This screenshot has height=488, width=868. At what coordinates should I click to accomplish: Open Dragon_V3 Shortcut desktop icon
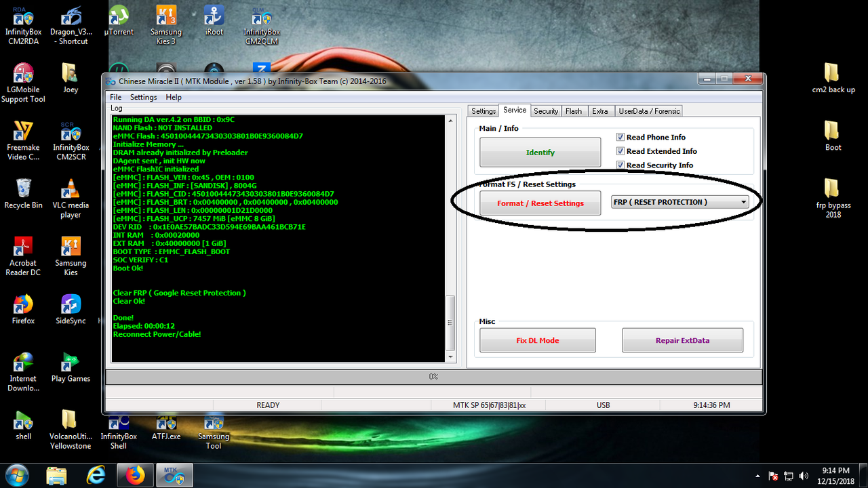71,24
